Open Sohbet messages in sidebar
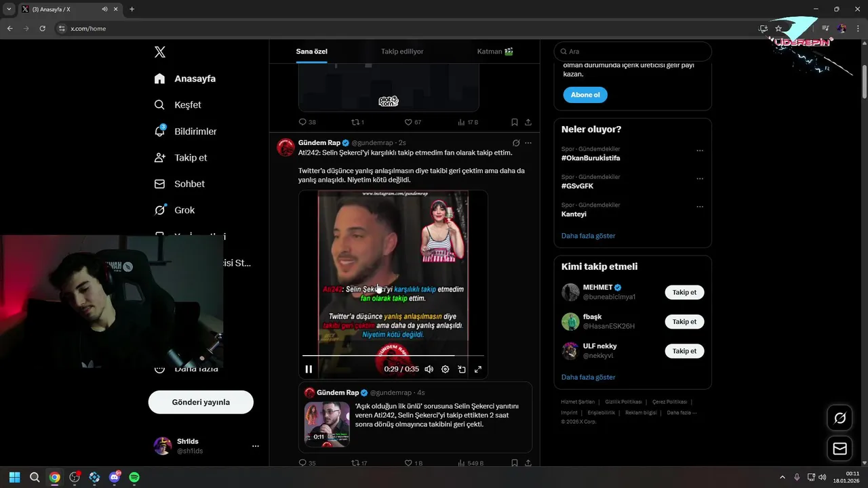The height and width of the screenshot is (488, 868). 179,184
